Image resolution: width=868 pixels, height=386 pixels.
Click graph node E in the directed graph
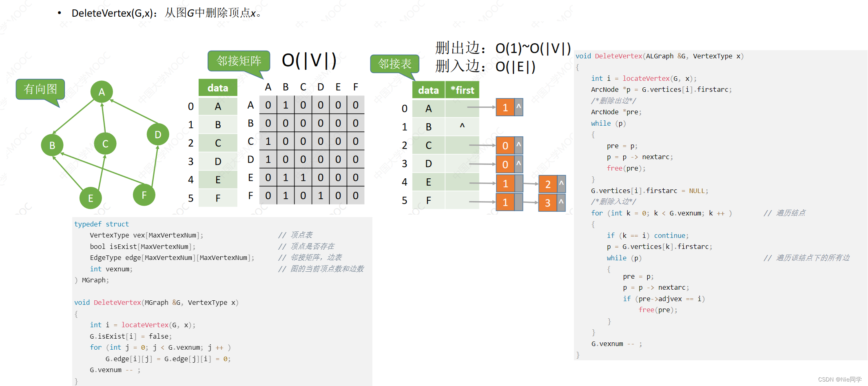[x=91, y=198]
